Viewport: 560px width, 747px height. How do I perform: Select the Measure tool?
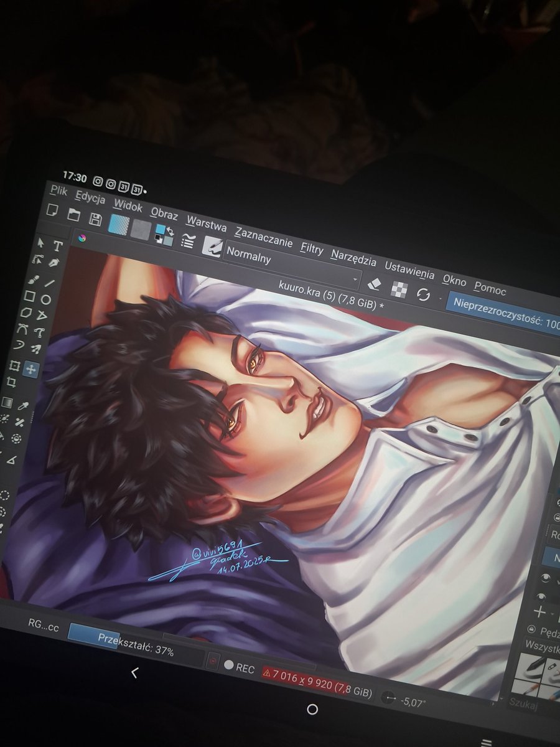point(11,461)
